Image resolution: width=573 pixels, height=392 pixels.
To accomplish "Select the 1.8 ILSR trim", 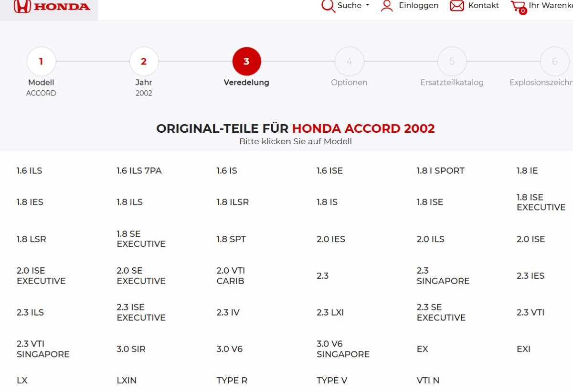I will pyautogui.click(x=233, y=202).
